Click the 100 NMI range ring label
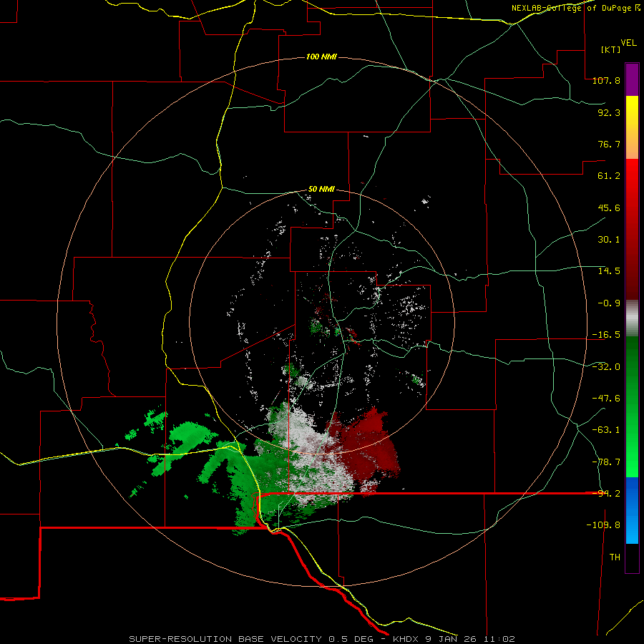Screen dimensions: 644x644 [x=321, y=57]
